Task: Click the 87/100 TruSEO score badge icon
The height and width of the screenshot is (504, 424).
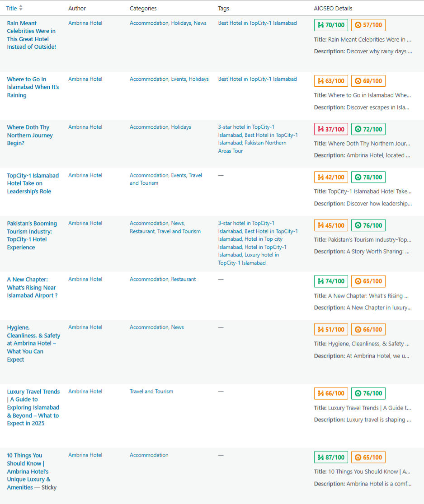Action: [321, 457]
